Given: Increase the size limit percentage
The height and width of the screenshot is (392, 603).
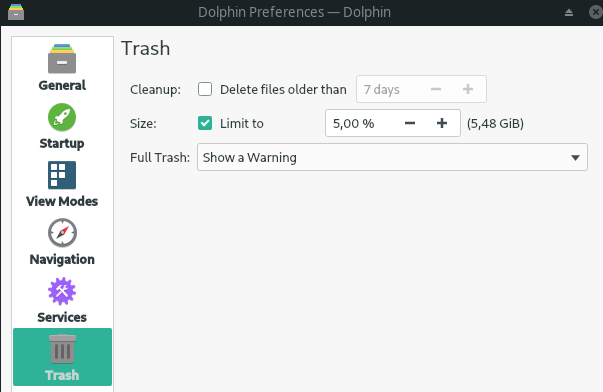Looking at the screenshot, I should point(442,123).
